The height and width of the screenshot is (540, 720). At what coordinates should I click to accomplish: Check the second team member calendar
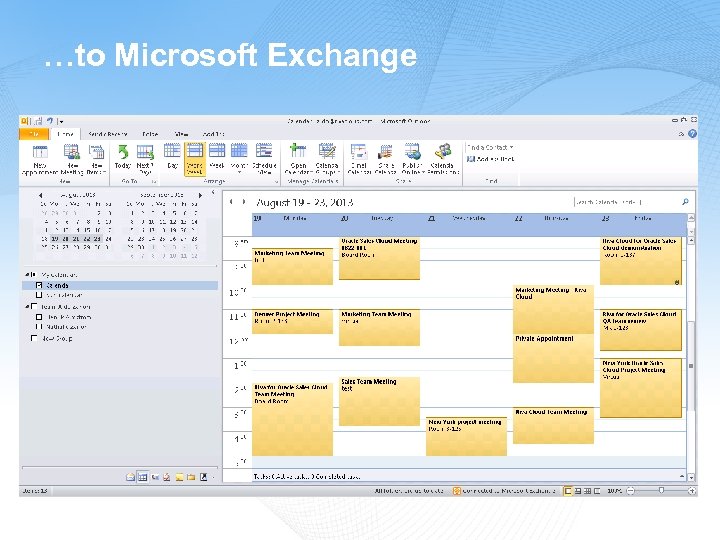[x=39, y=327]
